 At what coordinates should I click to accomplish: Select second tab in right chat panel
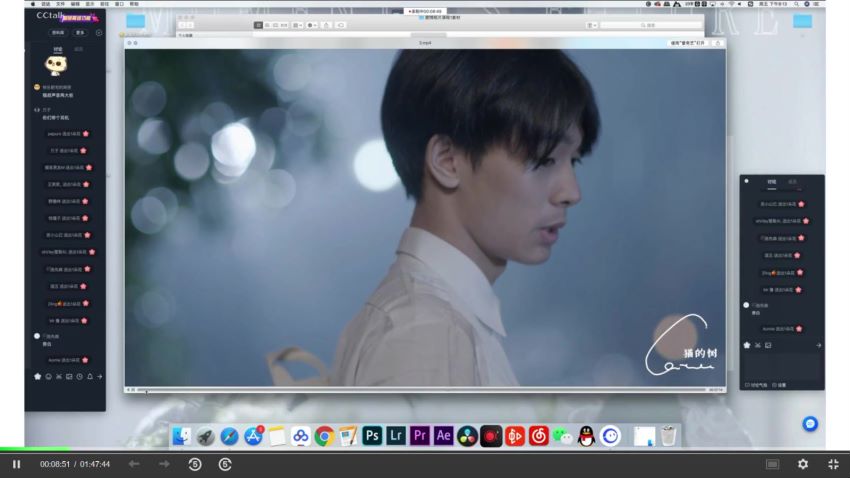792,182
